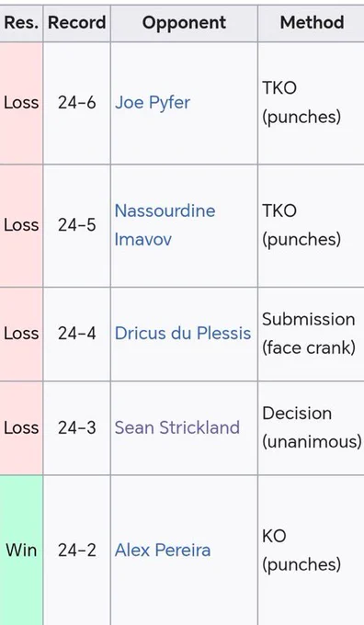Open the Sean Strickland link

177,427
